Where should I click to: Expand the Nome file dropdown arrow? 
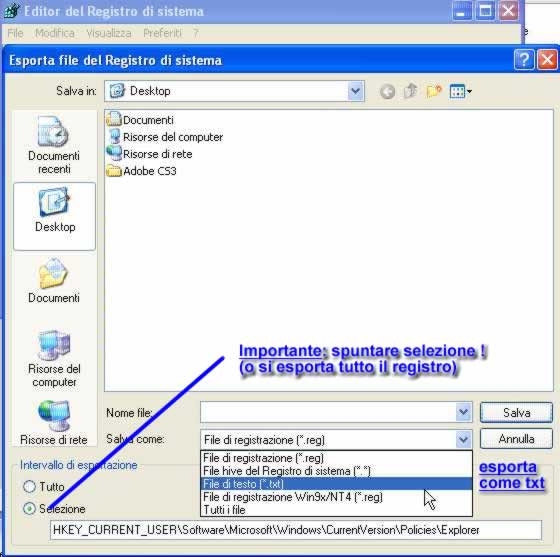click(463, 412)
